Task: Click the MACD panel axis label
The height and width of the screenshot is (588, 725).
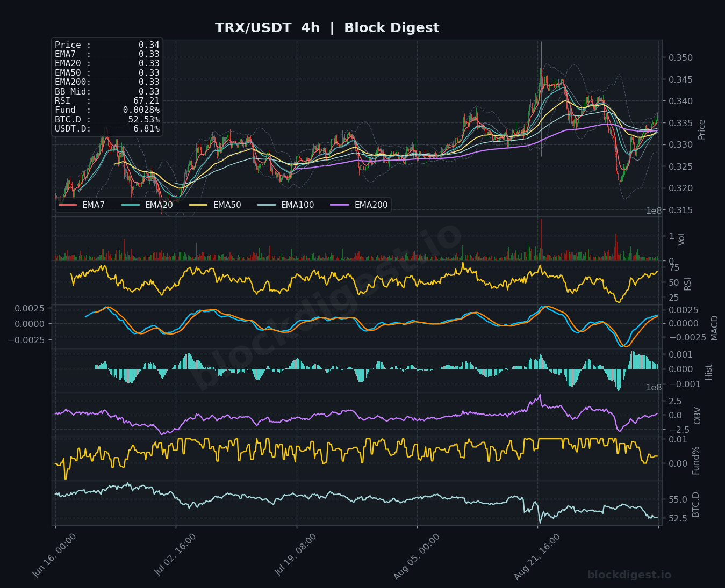Action: [x=714, y=328]
